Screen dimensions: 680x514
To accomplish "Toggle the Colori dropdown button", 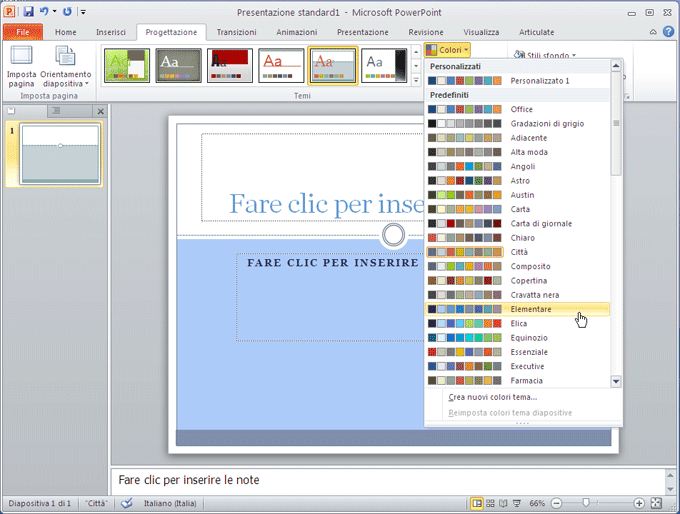I will [447, 50].
